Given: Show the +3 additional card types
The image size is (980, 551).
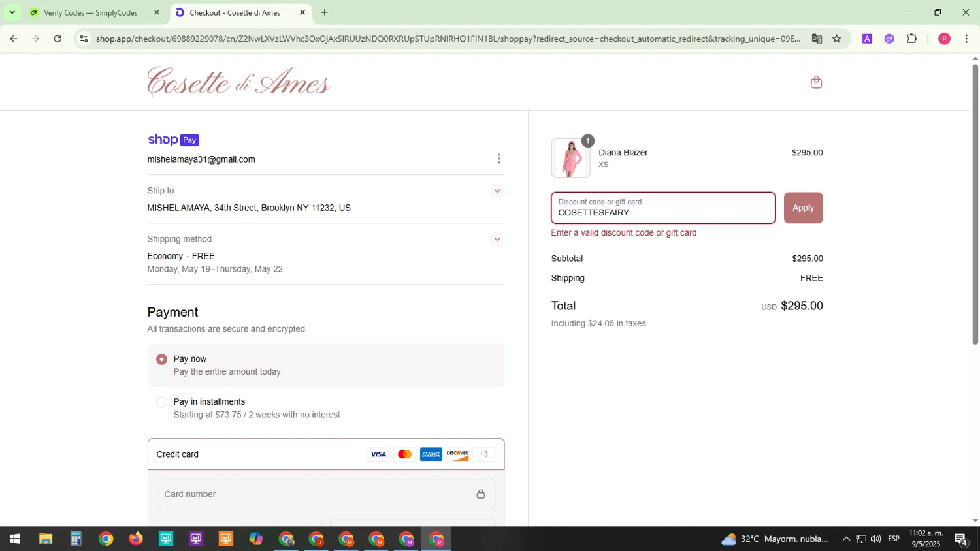Looking at the screenshot, I should coord(483,454).
